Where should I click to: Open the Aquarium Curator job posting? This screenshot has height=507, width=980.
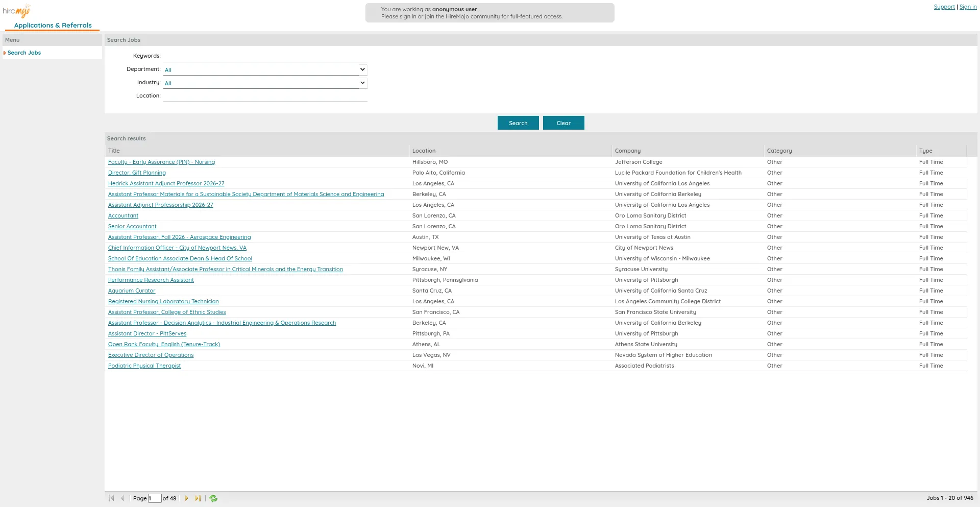pyautogui.click(x=132, y=291)
